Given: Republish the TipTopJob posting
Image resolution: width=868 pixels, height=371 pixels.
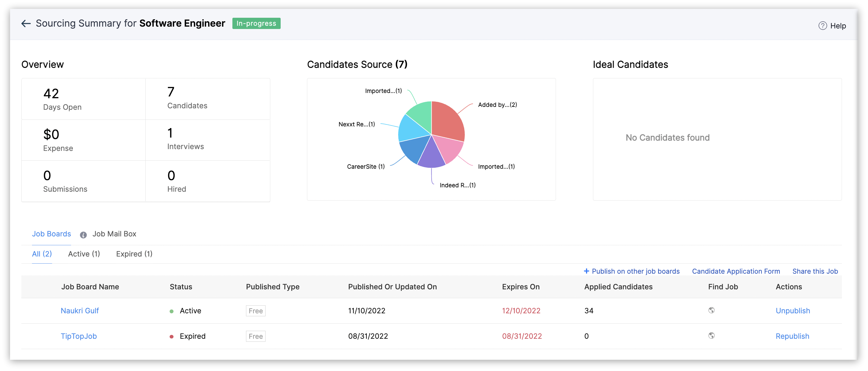Looking at the screenshot, I should click(792, 336).
